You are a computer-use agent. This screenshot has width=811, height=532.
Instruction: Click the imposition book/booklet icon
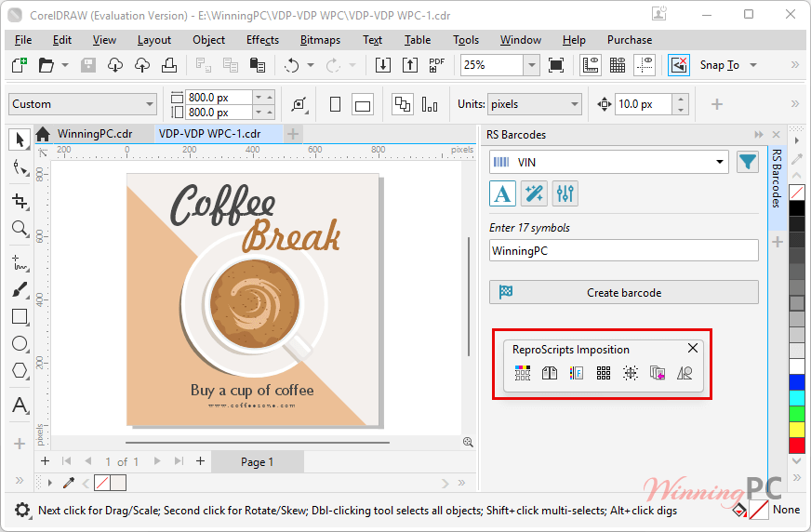pos(550,373)
